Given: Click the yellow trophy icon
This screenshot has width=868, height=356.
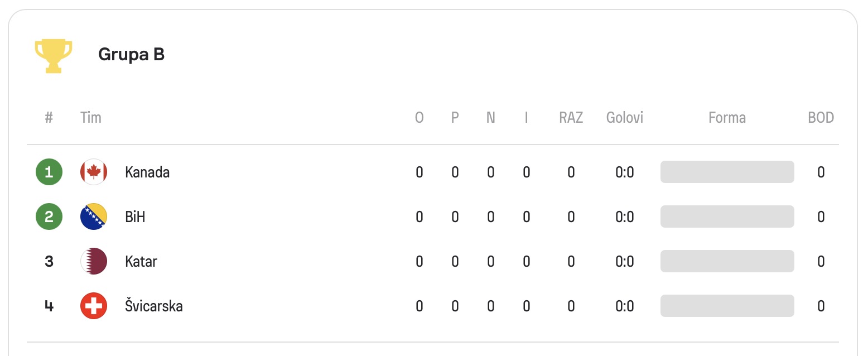Looking at the screenshot, I should pyautogui.click(x=54, y=55).
